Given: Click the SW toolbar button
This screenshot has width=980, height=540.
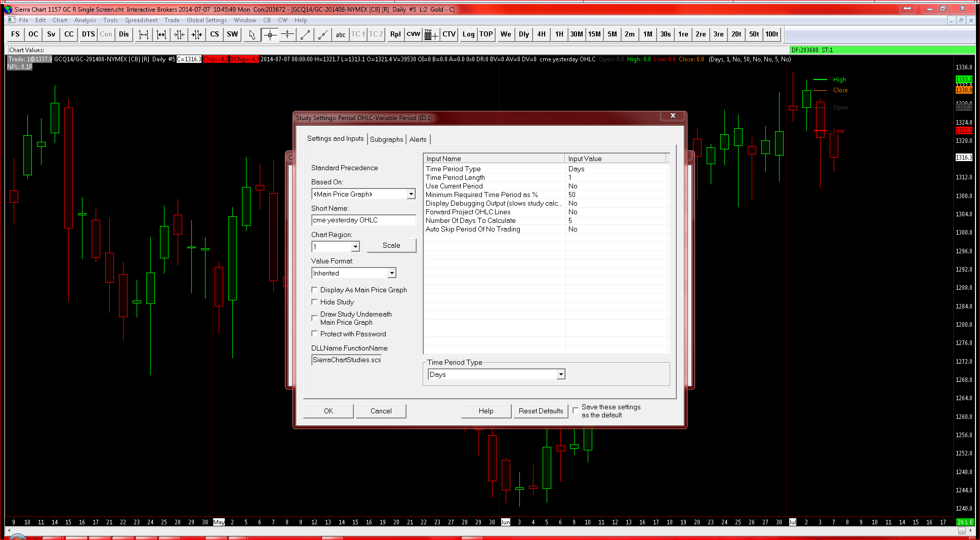Looking at the screenshot, I should 232,34.
